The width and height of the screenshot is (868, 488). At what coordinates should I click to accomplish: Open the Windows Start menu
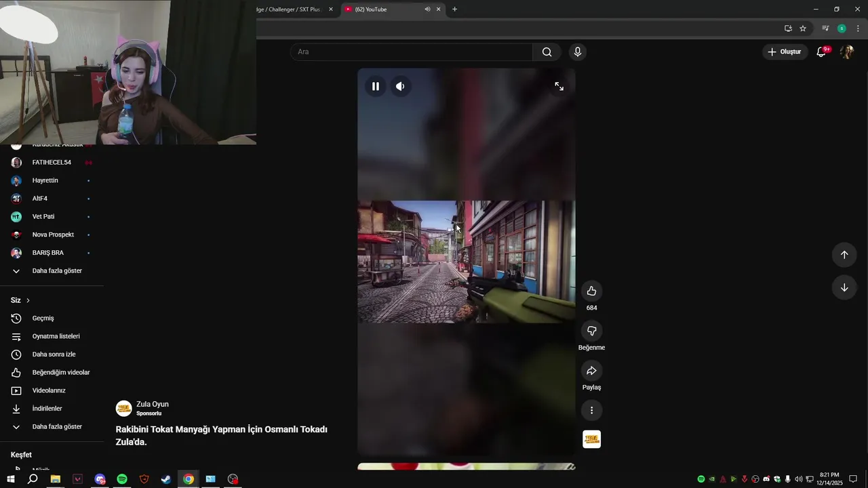10,479
